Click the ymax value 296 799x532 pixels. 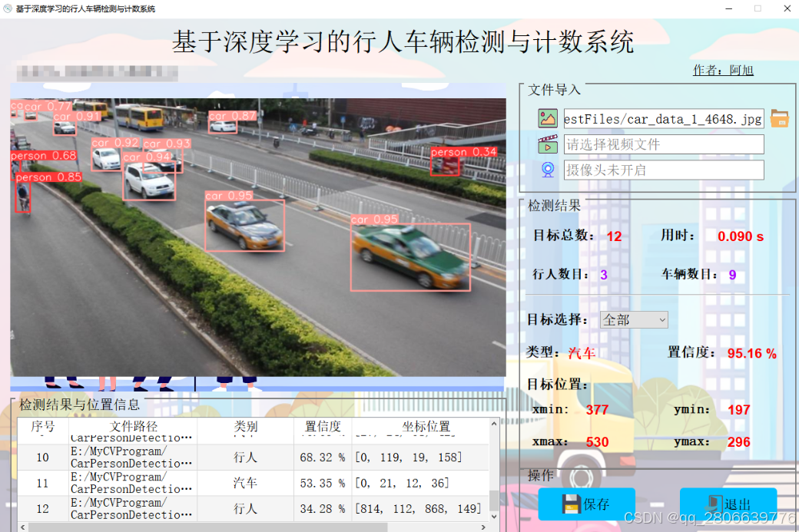tap(738, 442)
